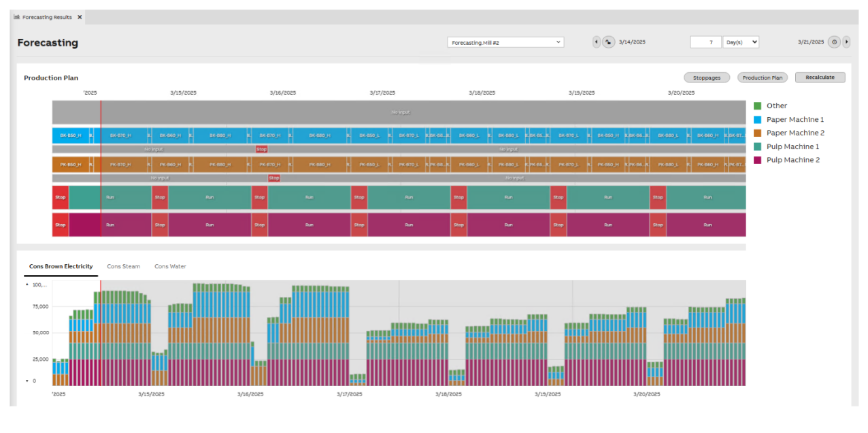
Task: Click 3/20/2025 on production plan timeline
Action: click(681, 93)
